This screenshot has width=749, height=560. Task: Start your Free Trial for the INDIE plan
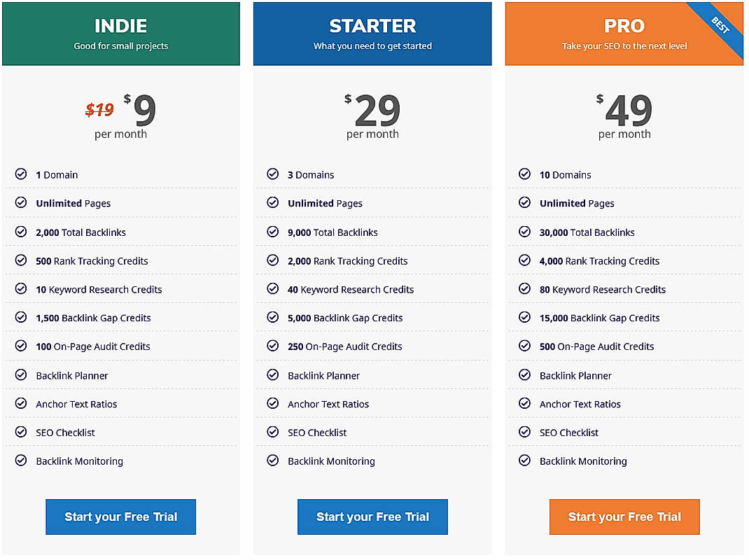pos(120,517)
